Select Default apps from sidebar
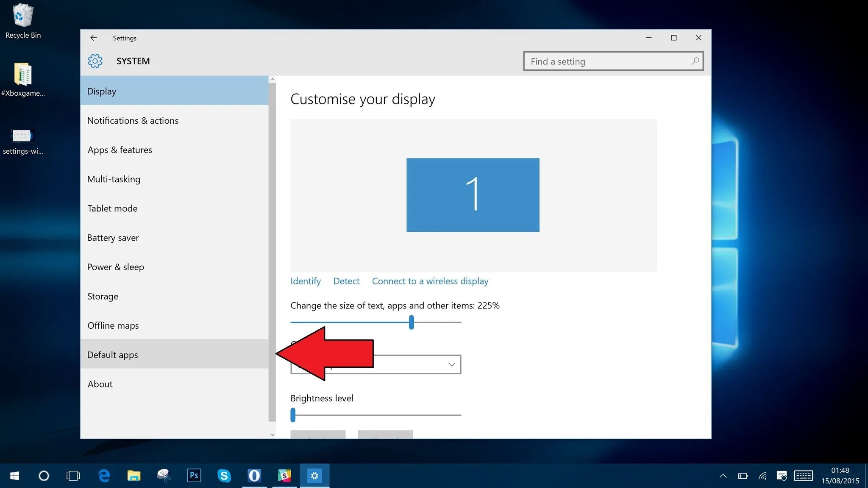Screen dimensions: 868x488 point(112,354)
